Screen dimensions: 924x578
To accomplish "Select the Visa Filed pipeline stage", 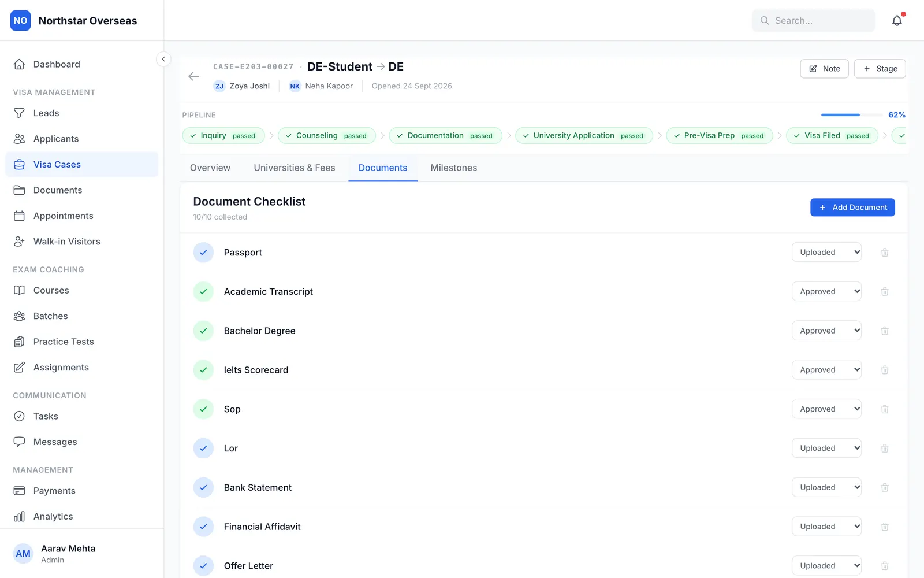I will [x=832, y=136].
